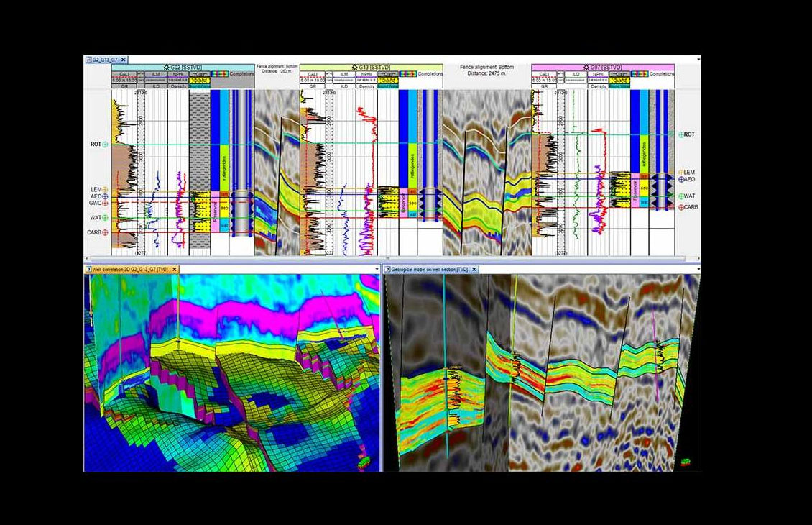This screenshot has height=525, width=812.
Task: Open the top-right well section window dropdown
Action: [696, 60]
